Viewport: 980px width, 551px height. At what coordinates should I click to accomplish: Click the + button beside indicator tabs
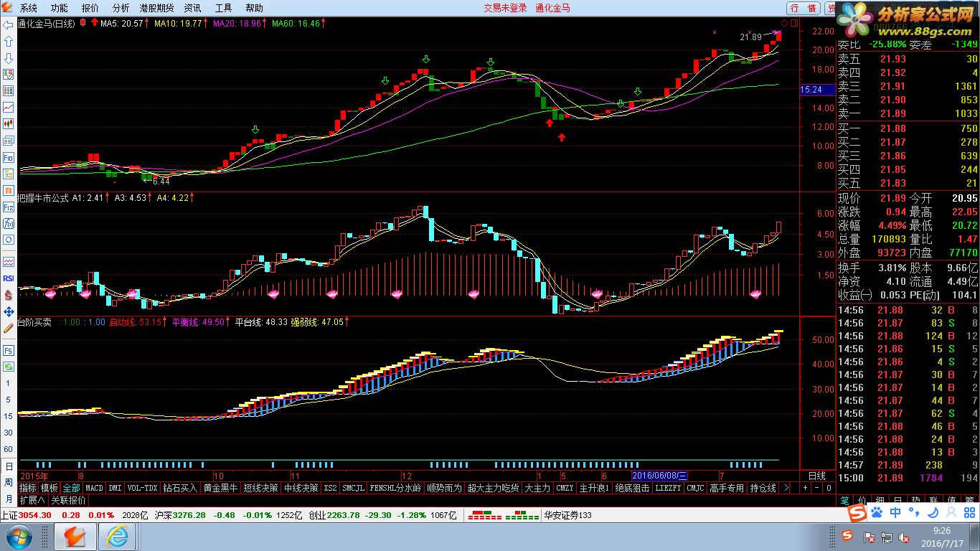pos(805,488)
